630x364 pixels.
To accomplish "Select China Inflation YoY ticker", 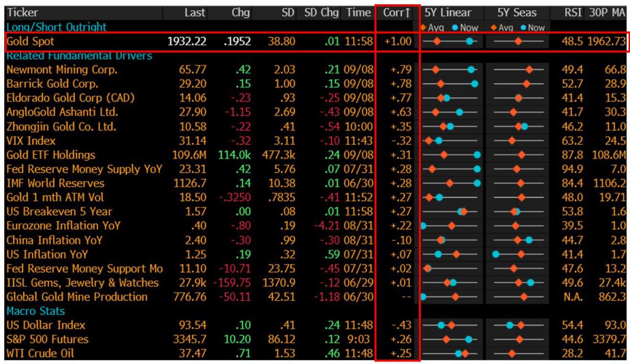I will (x=54, y=240).
